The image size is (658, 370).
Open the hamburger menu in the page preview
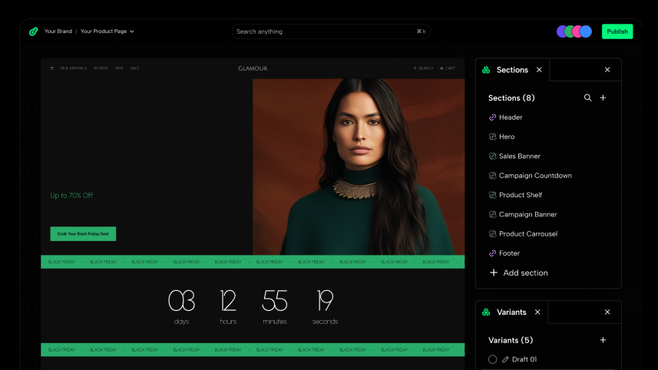pos(52,68)
